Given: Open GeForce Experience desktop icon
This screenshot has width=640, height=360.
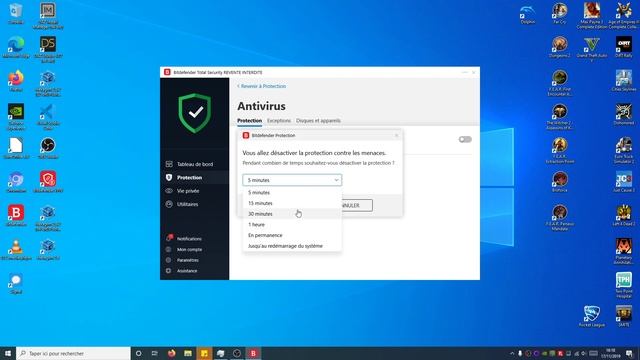Looking at the screenshot, I should 16,117.
